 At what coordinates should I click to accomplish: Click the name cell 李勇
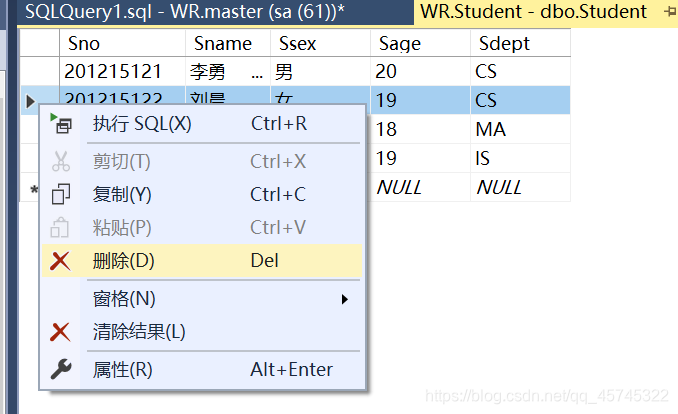coord(228,71)
